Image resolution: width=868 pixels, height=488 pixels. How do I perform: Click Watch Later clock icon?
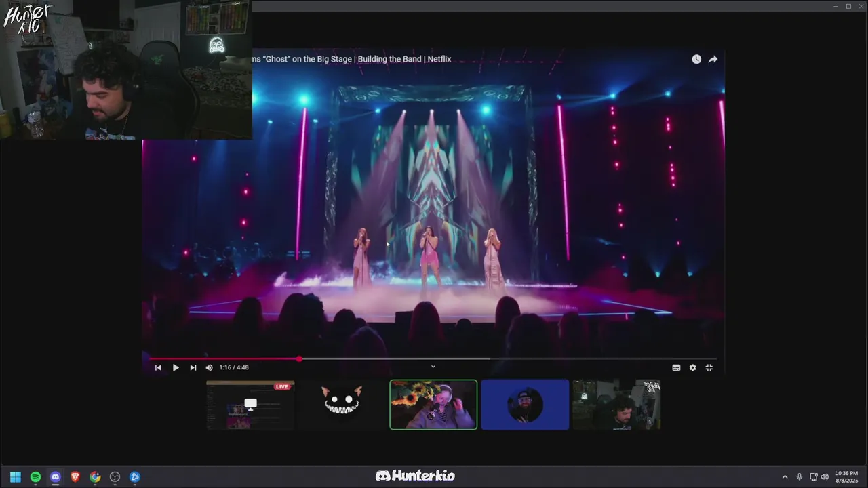(x=696, y=59)
